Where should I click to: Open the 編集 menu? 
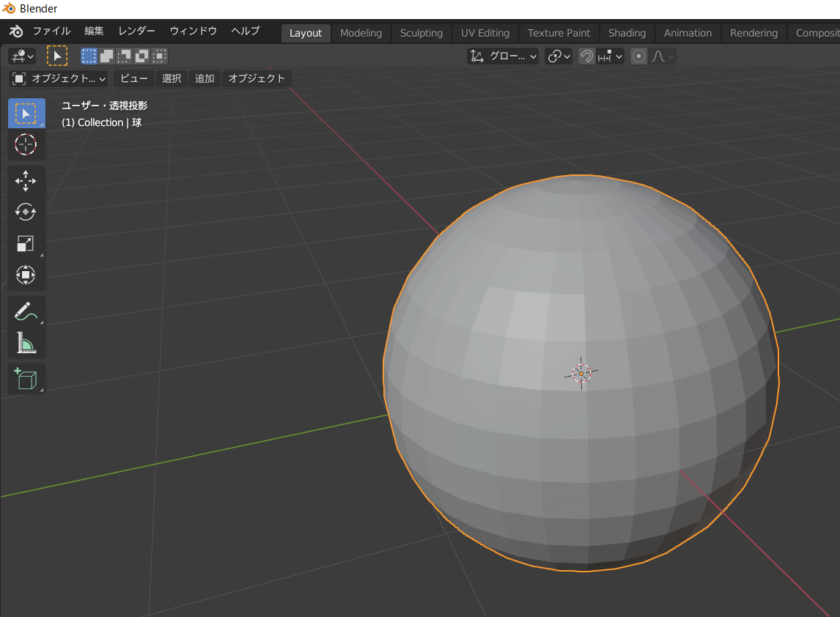pos(94,31)
